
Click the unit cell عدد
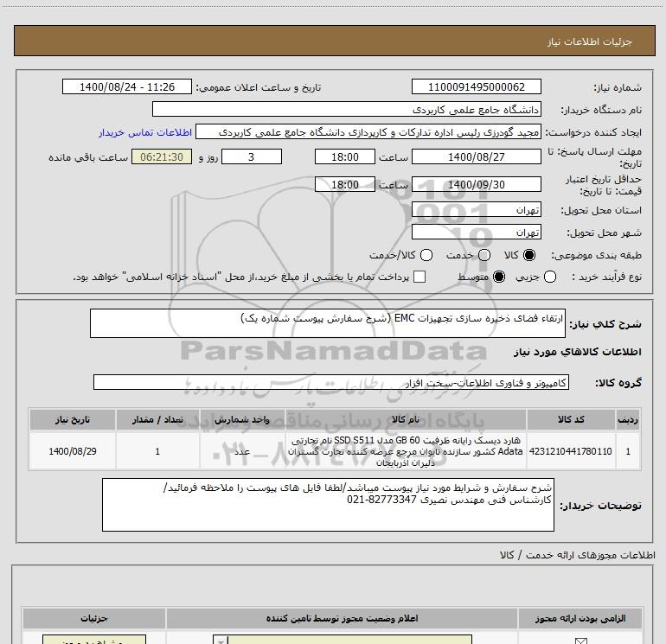(242, 451)
